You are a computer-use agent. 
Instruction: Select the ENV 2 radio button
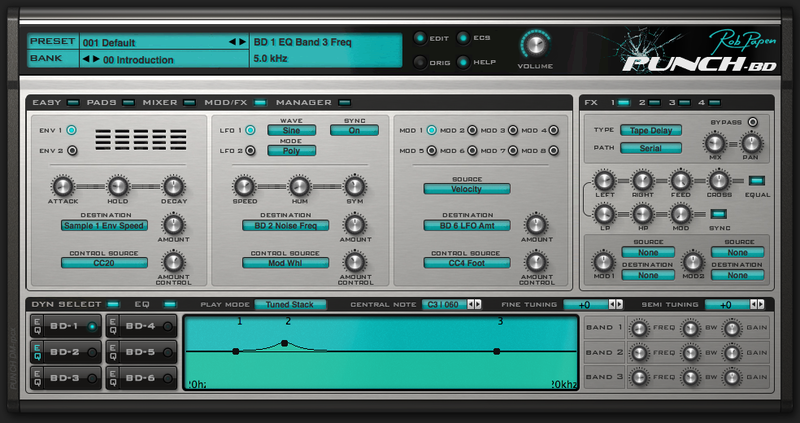(72, 151)
